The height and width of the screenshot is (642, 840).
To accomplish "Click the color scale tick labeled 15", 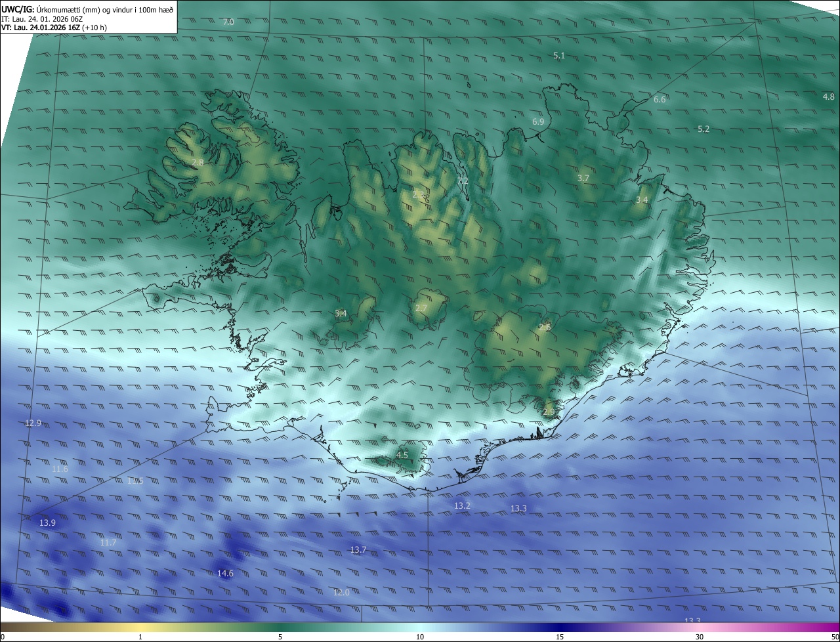I will (560, 637).
